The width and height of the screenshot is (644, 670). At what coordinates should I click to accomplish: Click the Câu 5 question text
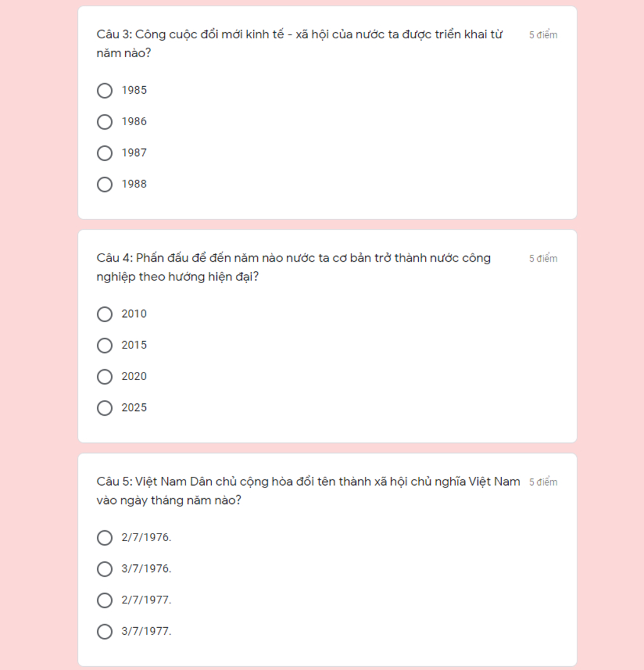coord(308,491)
